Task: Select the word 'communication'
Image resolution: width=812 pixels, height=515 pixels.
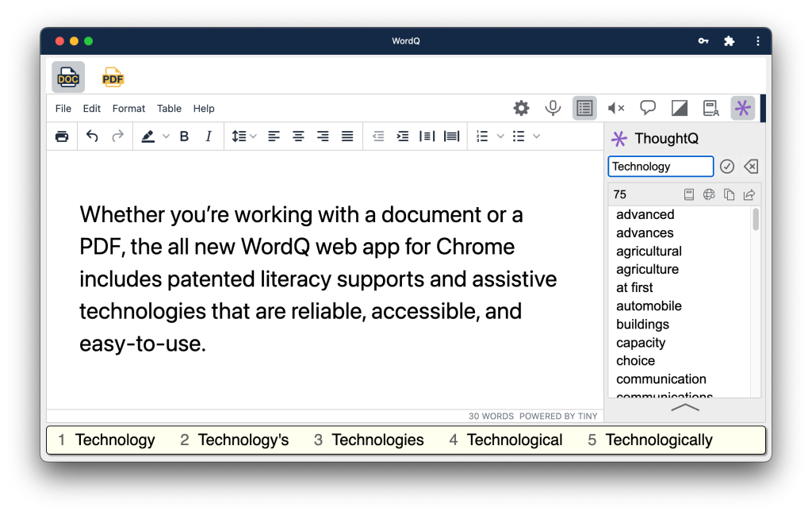Action: coord(661,379)
